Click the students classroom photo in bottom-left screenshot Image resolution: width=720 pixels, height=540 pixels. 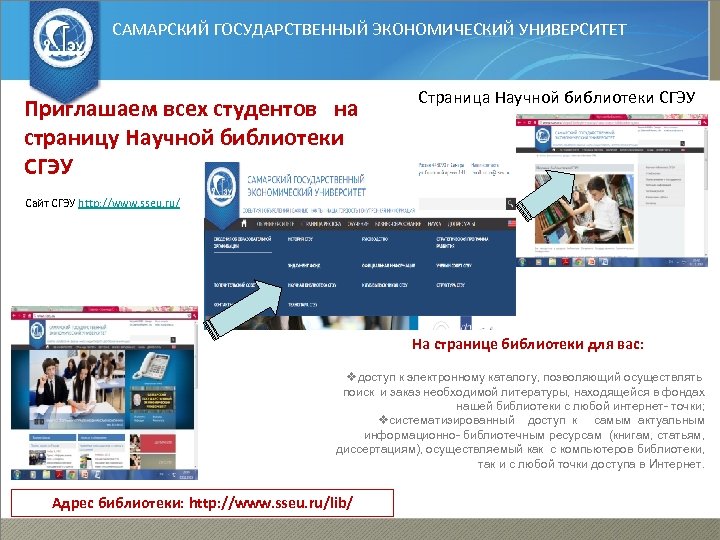77,389
